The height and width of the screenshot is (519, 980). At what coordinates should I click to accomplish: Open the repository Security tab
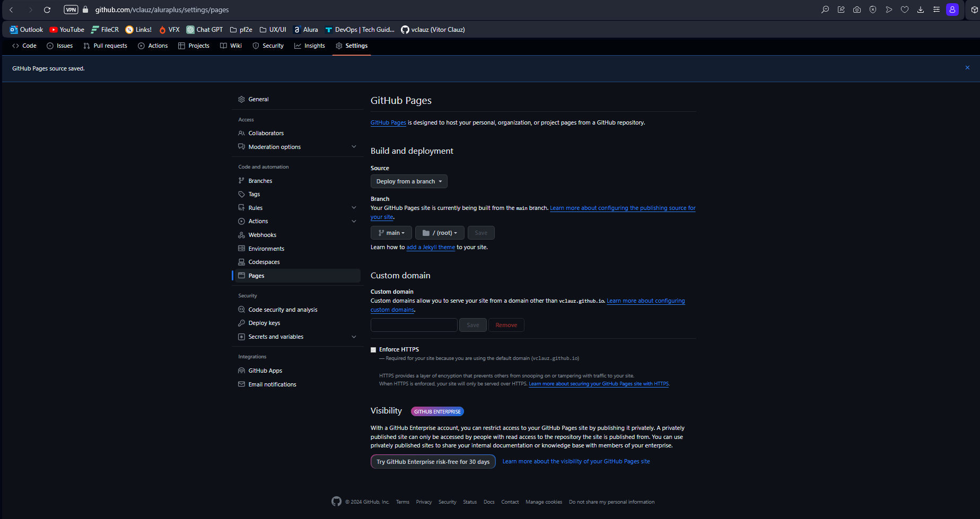point(268,46)
